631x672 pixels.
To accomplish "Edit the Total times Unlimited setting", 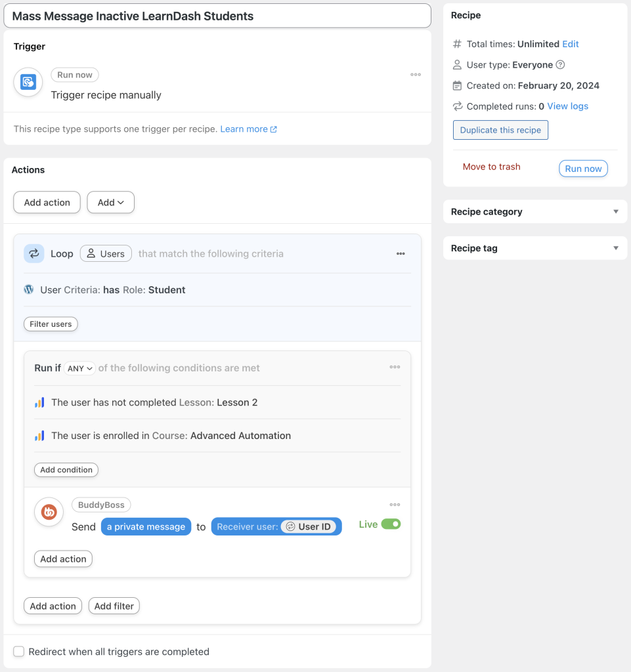I will pos(570,43).
